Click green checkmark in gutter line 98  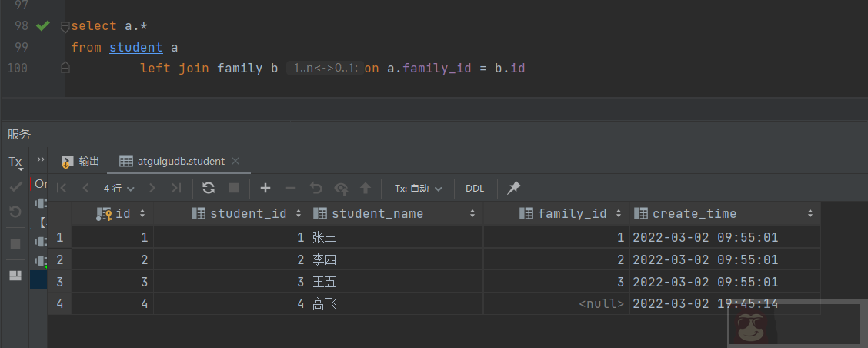pos(42,25)
